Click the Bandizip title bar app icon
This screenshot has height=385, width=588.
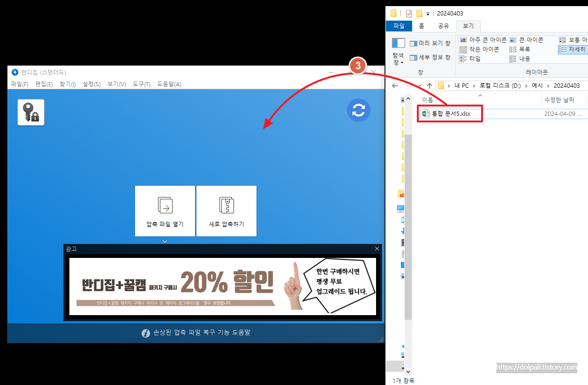(15, 72)
